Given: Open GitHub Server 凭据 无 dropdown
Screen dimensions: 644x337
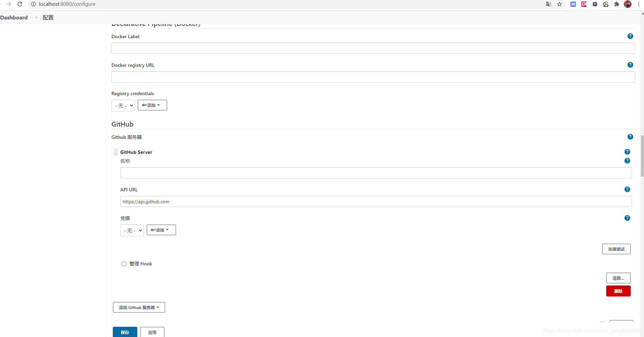Looking at the screenshot, I should click(132, 230).
